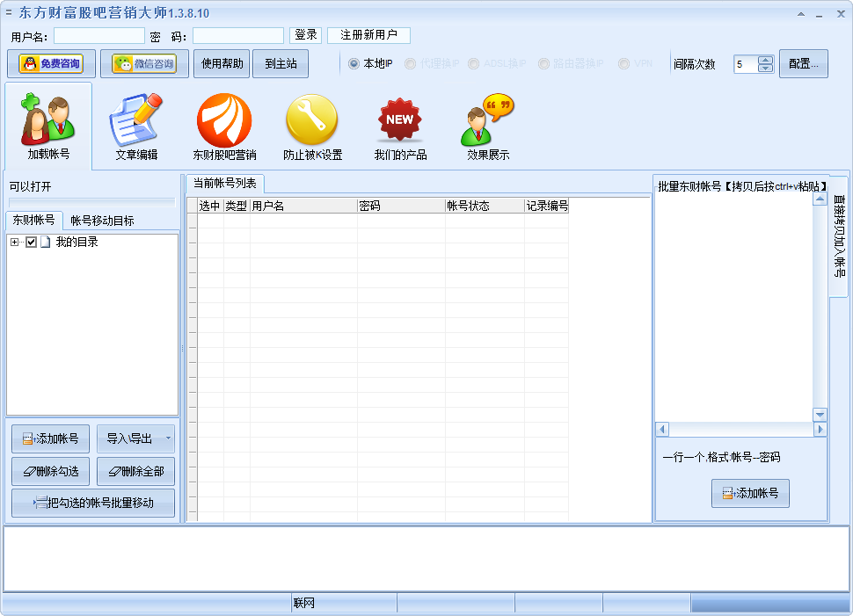Select the VPN radio button
Image resolution: width=853 pixels, height=616 pixels.
click(624, 64)
